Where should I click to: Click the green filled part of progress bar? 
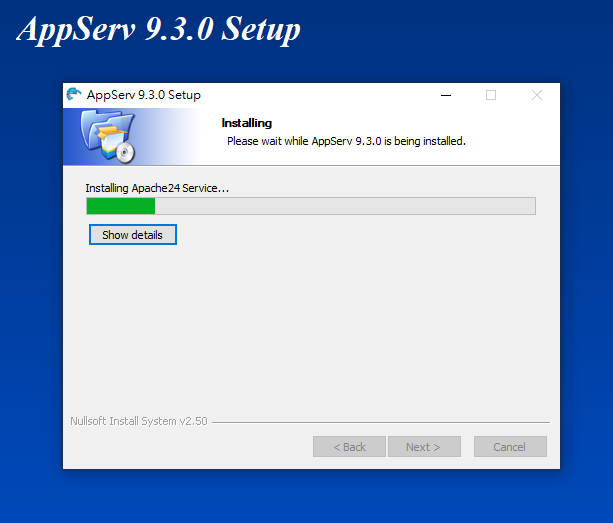(121, 206)
